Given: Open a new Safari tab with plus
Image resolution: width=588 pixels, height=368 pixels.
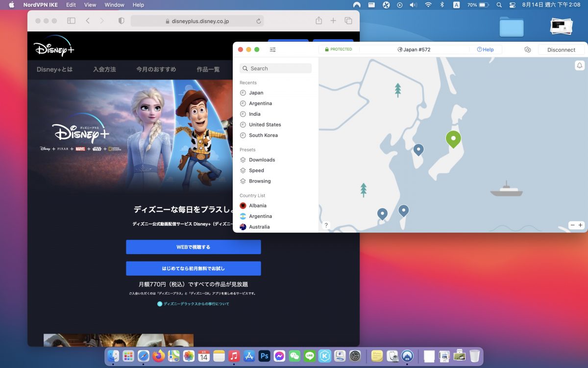Looking at the screenshot, I should pyautogui.click(x=333, y=21).
